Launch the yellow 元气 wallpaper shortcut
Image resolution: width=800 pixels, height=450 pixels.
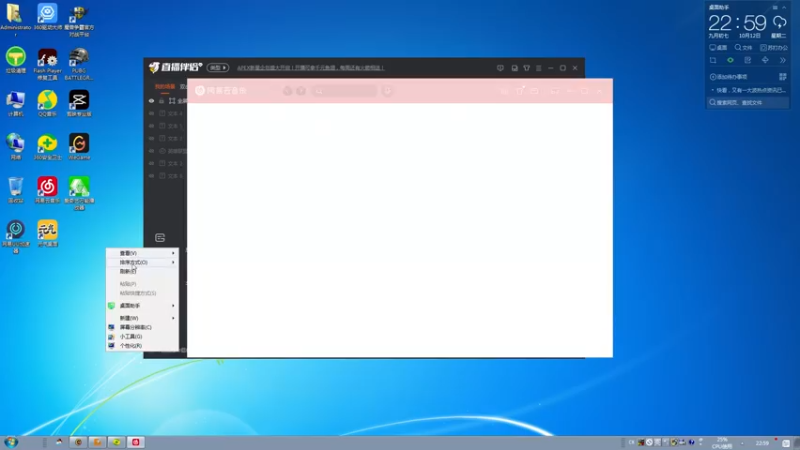[x=47, y=233]
